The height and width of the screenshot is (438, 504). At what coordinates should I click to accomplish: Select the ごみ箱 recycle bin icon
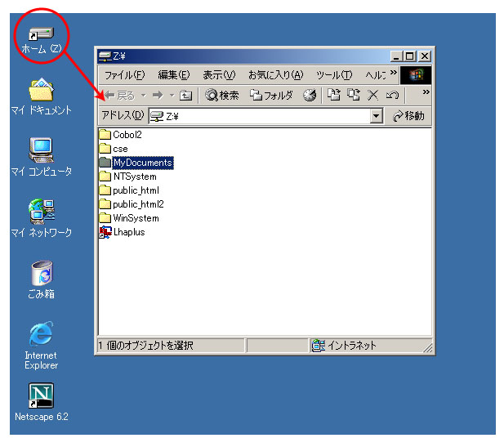(x=42, y=279)
